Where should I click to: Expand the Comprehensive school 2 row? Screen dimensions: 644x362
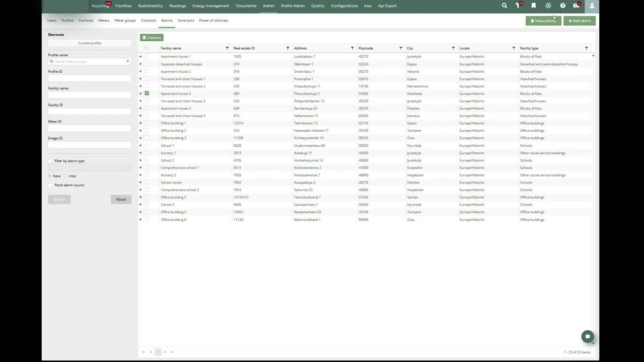tap(140, 190)
